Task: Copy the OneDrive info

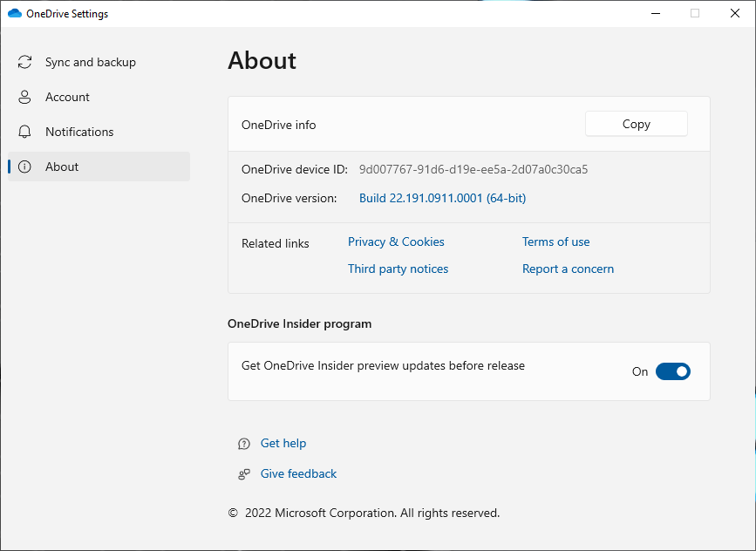Action: tap(636, 124)
